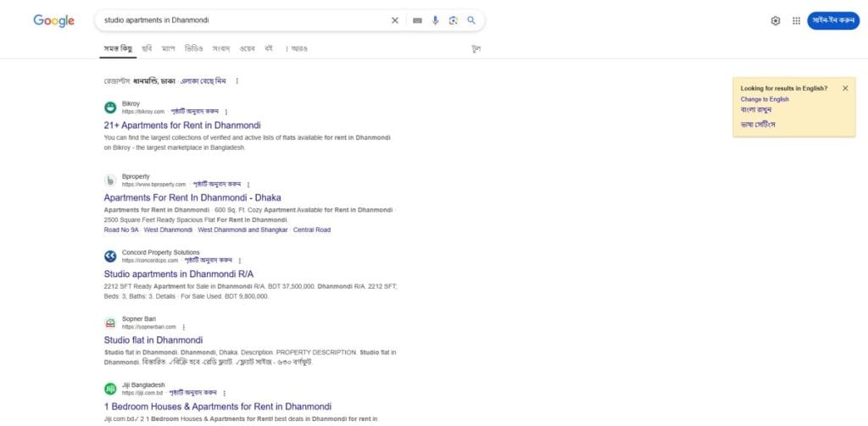Open Google Lens image search icon

453,20
